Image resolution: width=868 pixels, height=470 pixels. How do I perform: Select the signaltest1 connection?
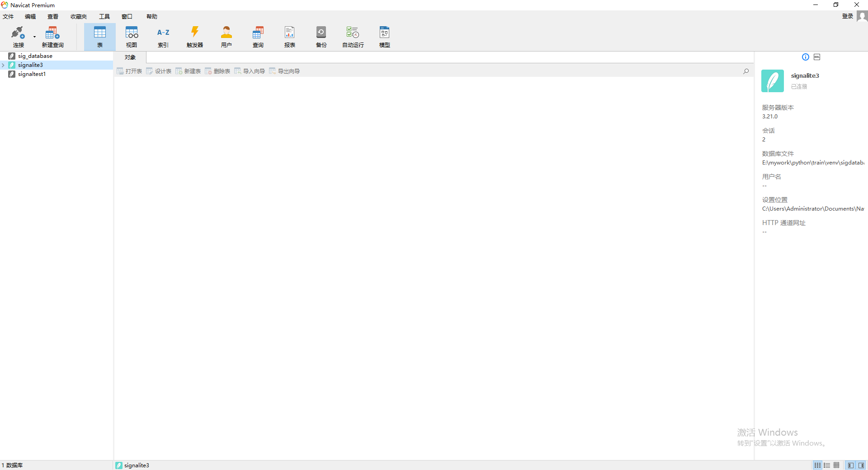click(32, 74)
